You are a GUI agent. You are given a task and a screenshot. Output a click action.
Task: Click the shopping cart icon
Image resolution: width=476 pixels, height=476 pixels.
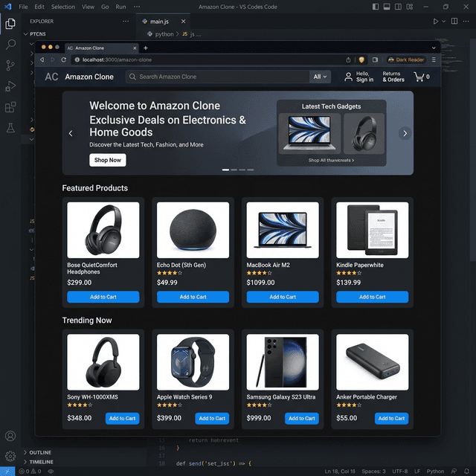[419, 77]
